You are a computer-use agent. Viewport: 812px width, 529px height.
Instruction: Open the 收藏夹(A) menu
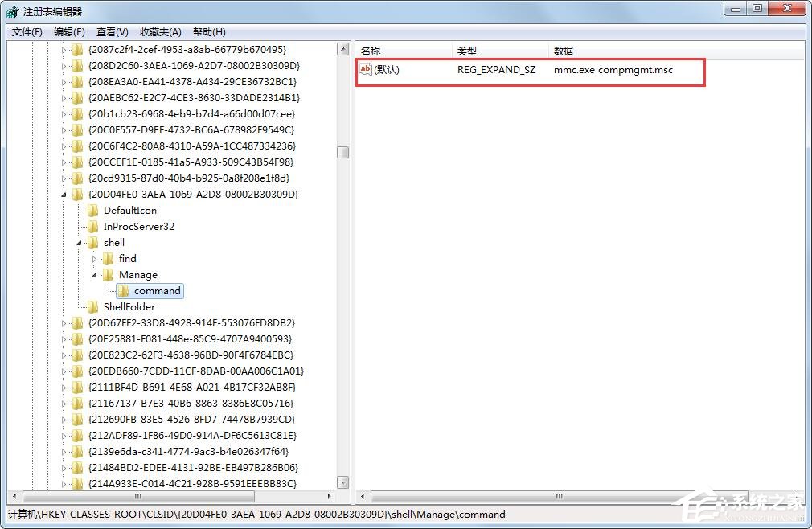159,31
